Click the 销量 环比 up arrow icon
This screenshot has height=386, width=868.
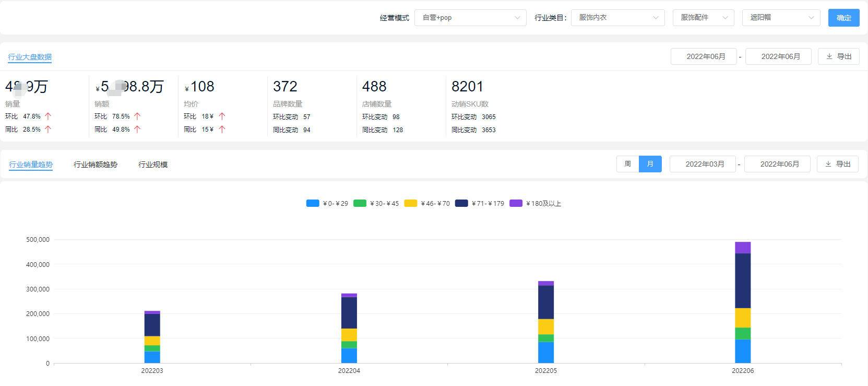[x=48, y=116]
